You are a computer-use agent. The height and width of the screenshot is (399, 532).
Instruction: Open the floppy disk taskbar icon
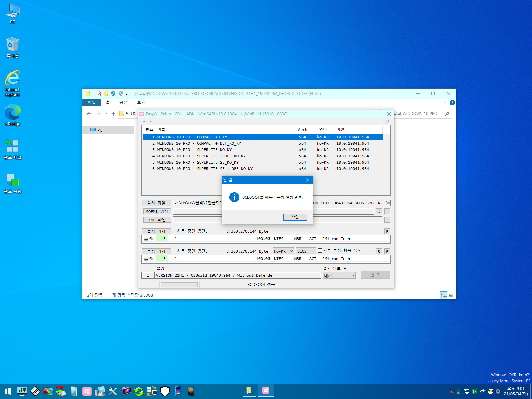[x=35, y=391]
